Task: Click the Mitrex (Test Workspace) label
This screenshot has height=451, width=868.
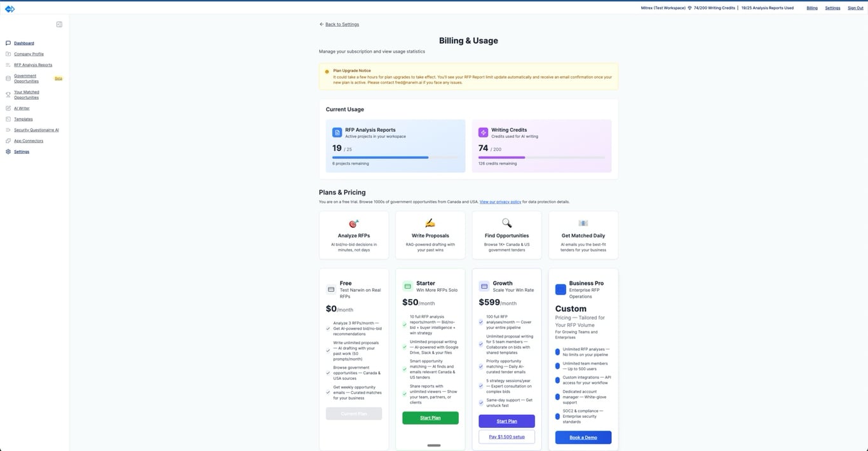Action: 663,8
